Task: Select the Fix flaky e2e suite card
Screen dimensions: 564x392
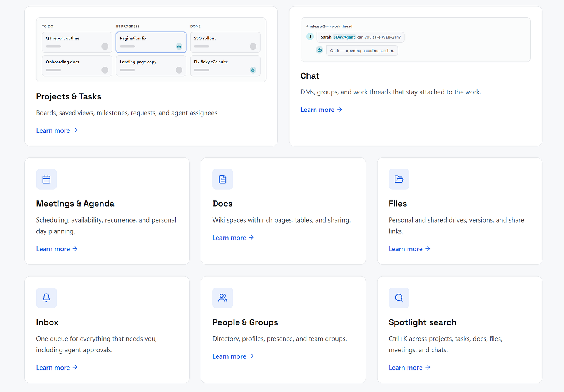Action: coord(225,66)
